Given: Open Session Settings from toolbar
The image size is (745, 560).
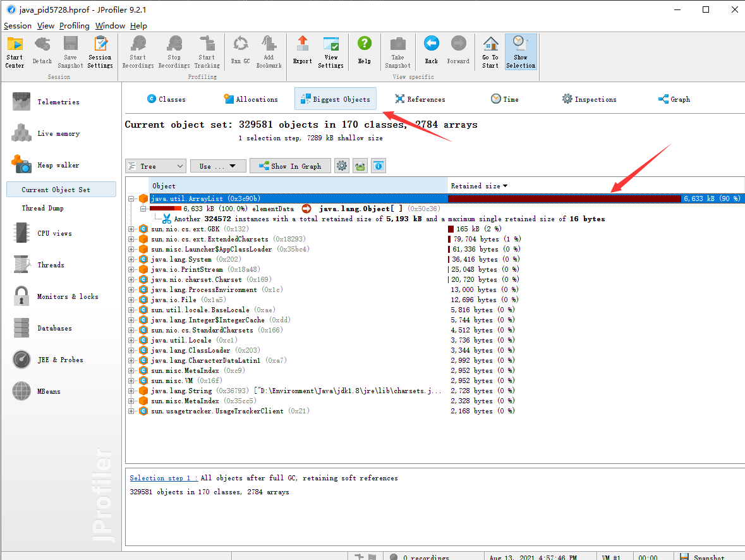Looking at the screenshot, I should [100, 52].
